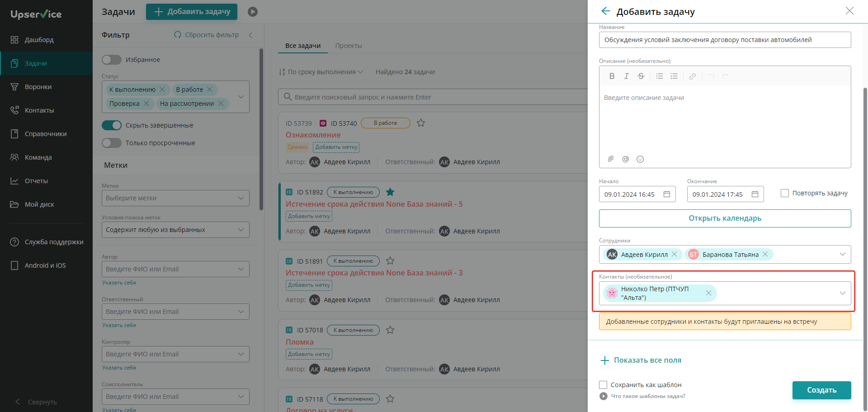Play the video tutorial icon near Задачи
Image resolution: width=868 pixels, height=412 pixels.
coord(253,12)
